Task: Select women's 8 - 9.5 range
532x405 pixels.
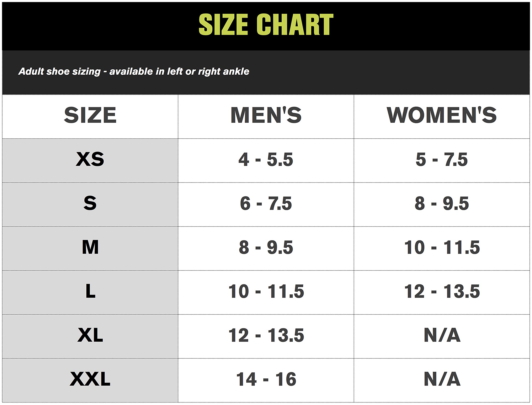Action: click(442, 203)
